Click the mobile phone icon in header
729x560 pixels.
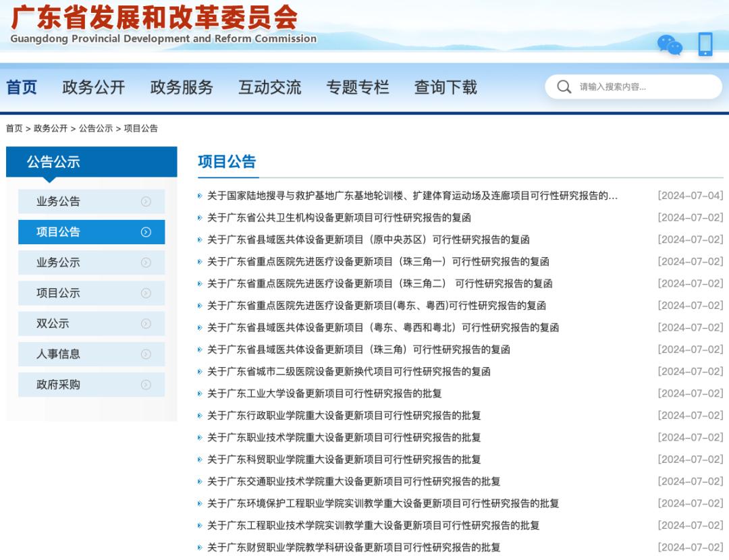pyautogui.click(x=705, y=45)
